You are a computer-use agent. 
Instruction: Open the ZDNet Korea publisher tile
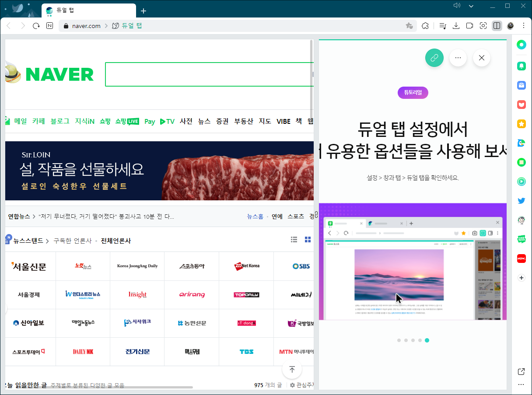(x=246, y=266)
